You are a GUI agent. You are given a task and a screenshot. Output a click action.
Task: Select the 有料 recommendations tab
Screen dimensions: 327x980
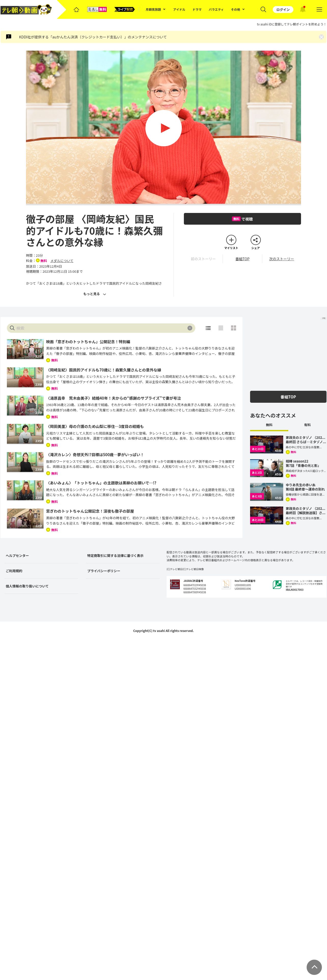coord(307,425)
